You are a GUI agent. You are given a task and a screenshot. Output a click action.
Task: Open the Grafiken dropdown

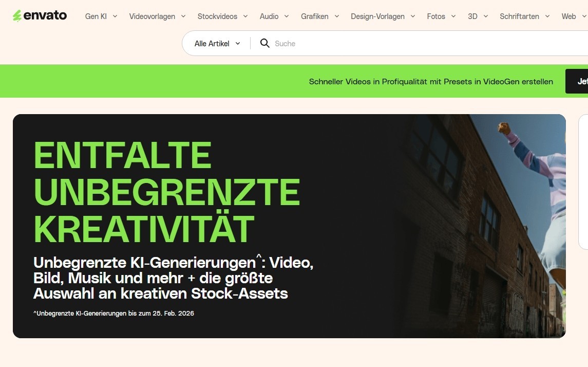click(319, 16)
